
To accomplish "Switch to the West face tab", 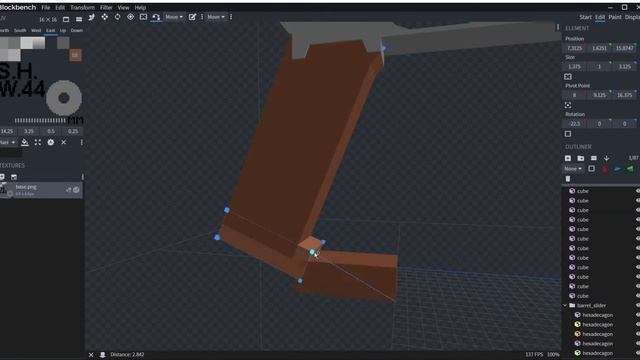I will (36, 30).
